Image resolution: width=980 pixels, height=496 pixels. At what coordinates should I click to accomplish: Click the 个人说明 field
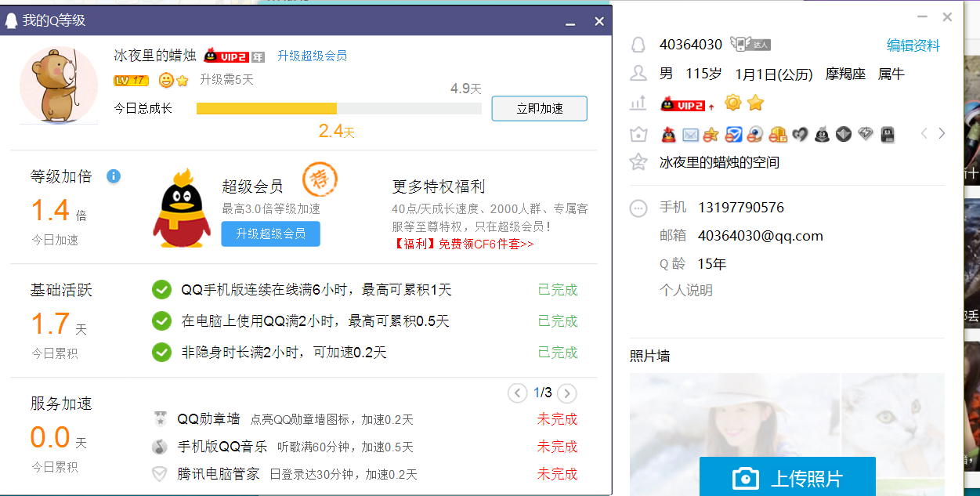(686, 291)
